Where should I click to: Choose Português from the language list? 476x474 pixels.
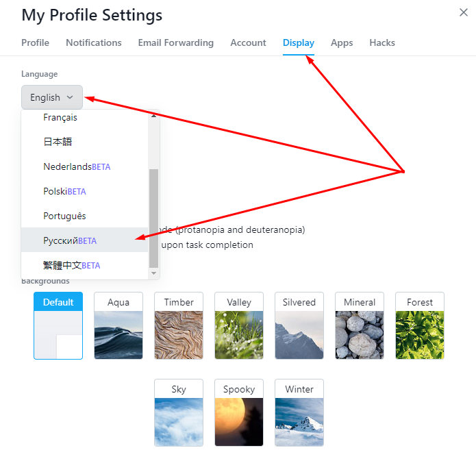point(85,216)
